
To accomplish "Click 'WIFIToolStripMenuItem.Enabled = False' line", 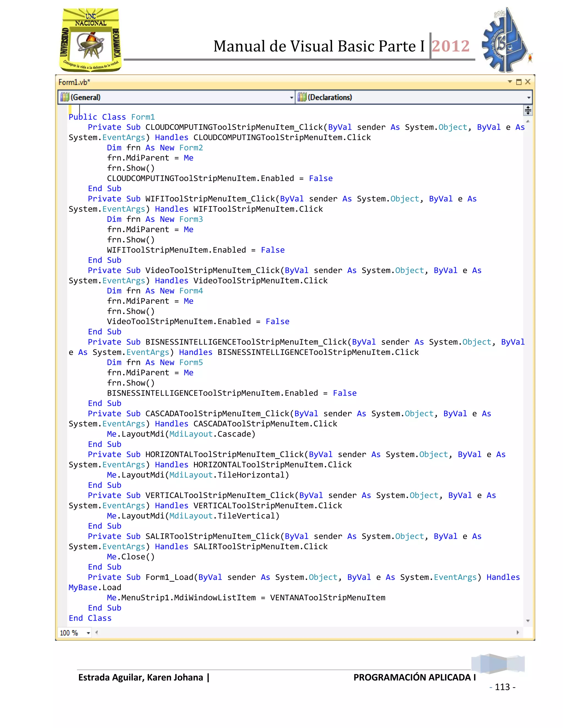I will click(x=196, y=250).
